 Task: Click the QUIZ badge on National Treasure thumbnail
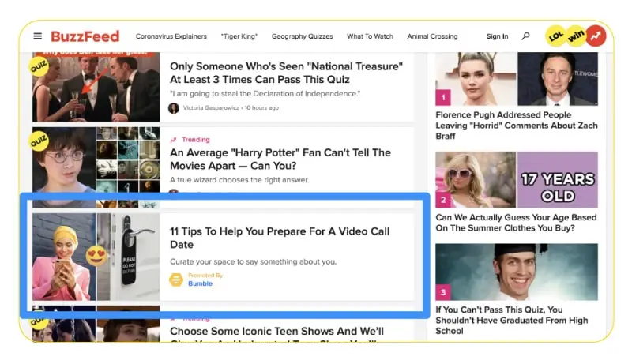[39, 67]
